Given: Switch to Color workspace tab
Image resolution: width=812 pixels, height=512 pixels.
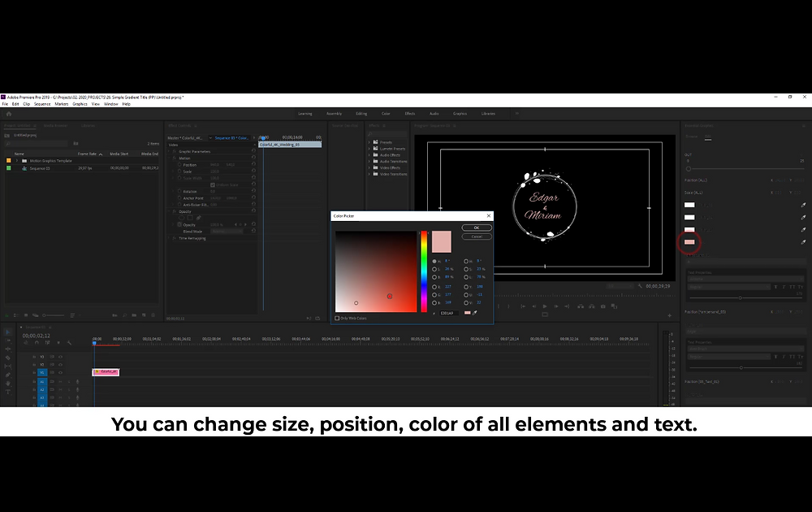Looking at the screenshot, I should point(386,114).
